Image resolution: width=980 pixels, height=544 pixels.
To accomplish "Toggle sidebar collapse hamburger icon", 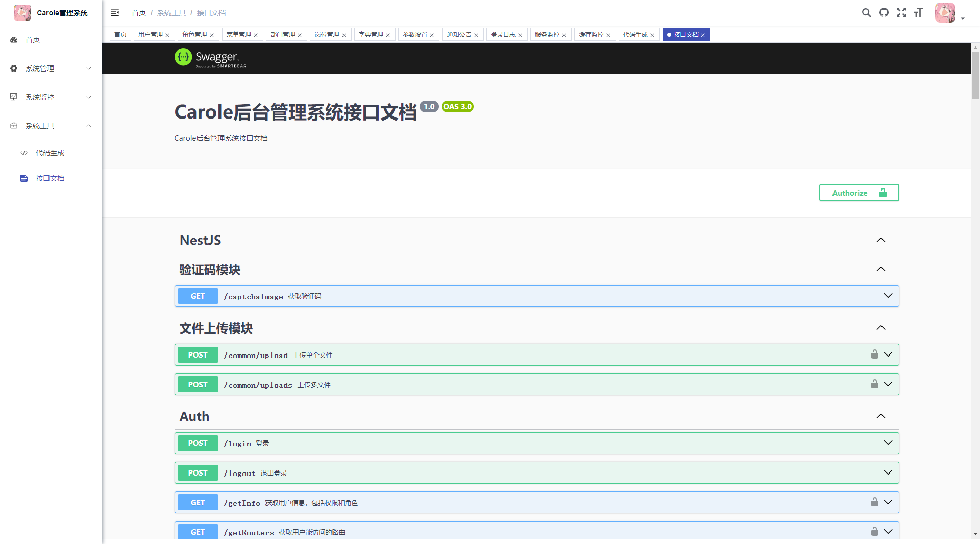I will coord(115,12).
